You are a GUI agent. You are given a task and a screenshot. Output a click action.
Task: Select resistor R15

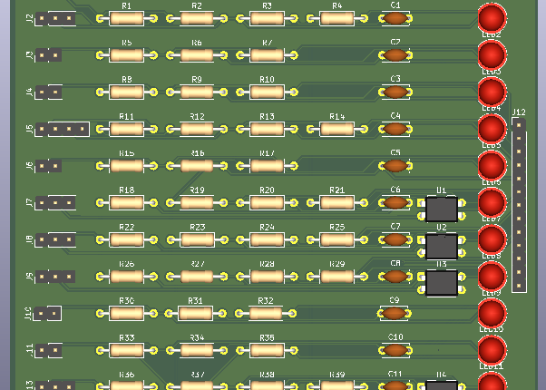[x=127, y=166]
